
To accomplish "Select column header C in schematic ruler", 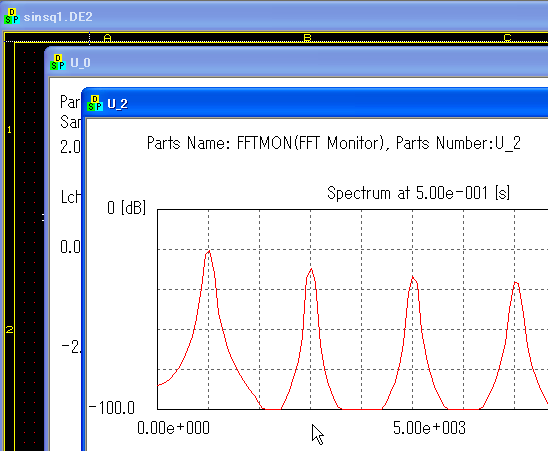I will click(x=507, y=38).
